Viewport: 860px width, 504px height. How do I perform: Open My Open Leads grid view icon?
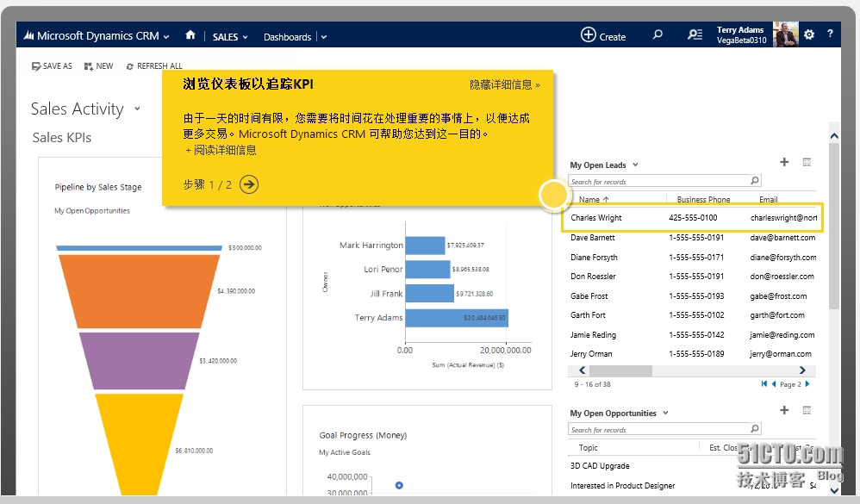pyautogui.click(x=807, y=162)
